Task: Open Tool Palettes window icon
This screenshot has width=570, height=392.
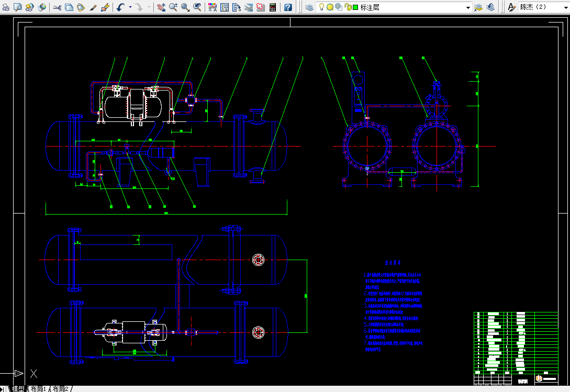Action: click(237, 7)
